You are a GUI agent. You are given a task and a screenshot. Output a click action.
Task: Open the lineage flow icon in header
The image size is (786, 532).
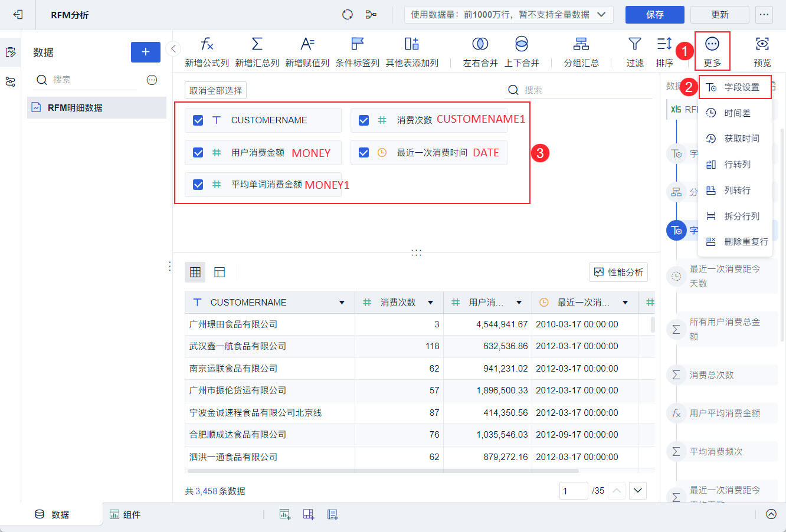point(371,14)
